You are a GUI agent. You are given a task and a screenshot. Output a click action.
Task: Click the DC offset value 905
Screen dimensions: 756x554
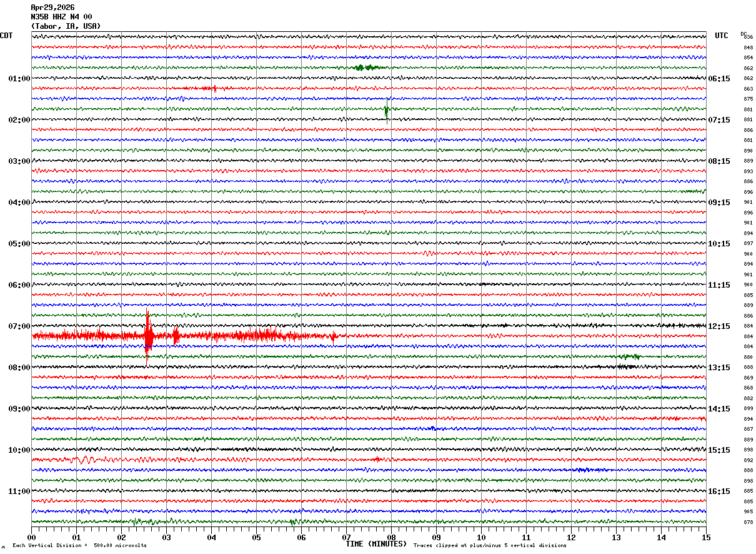pos(748,511)
